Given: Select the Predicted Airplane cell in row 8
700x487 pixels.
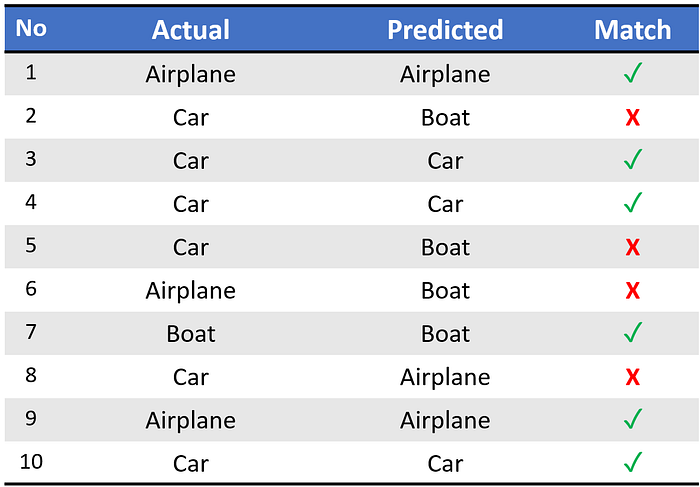Looking at the screenshot, I should point(445,378).
